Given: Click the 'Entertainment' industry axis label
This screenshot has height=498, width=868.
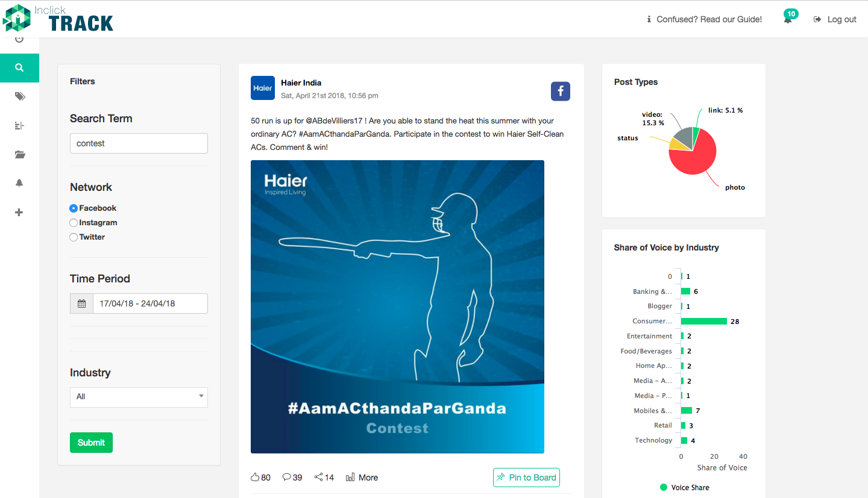Looking at the screenshot, I should [649, 336].
